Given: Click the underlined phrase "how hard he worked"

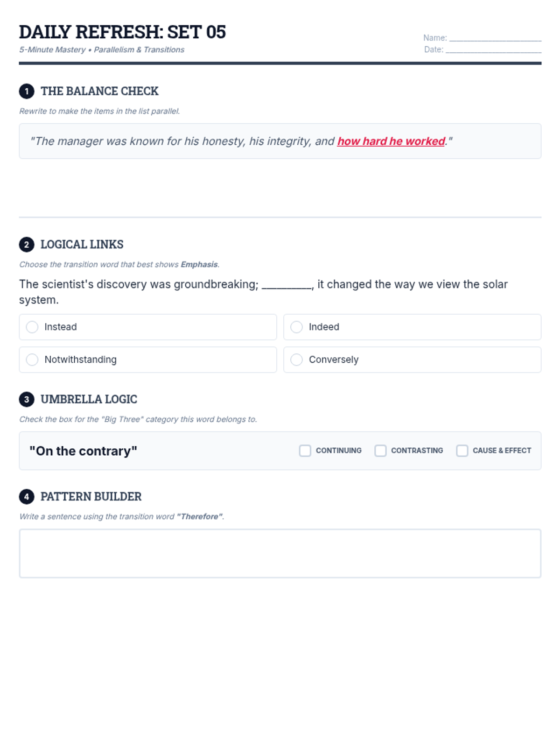Looking at the screenshot, I should click(x=391, y=141).
